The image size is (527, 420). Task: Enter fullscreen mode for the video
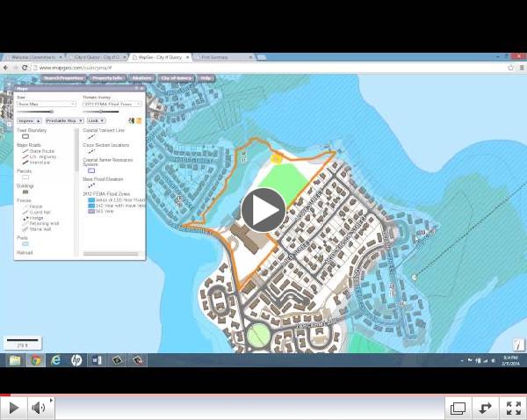tap(513, 408)
